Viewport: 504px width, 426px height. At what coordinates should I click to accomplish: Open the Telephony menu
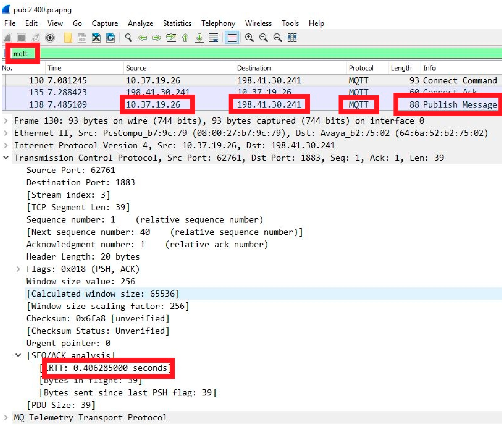pos(218,23)
